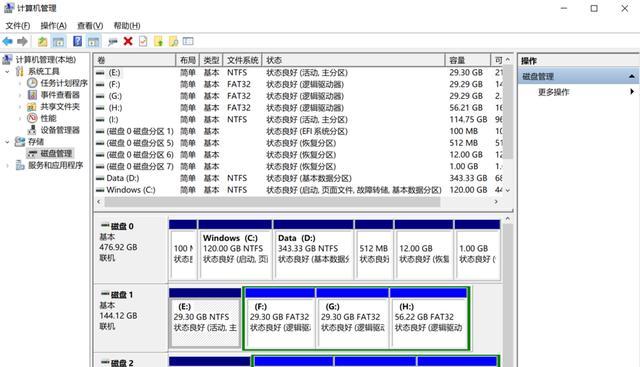
Task: Click the yellow page with green arrow icon
Action: point(158,41)
